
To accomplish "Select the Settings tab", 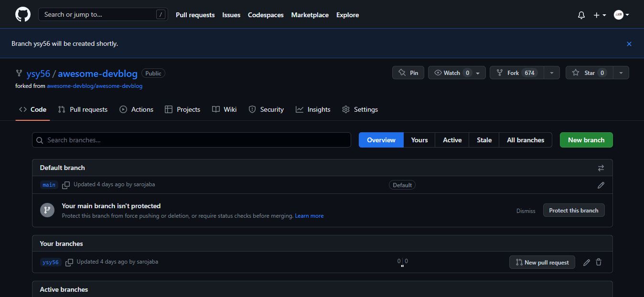I will pyautogui.click(x=360, y=109).
